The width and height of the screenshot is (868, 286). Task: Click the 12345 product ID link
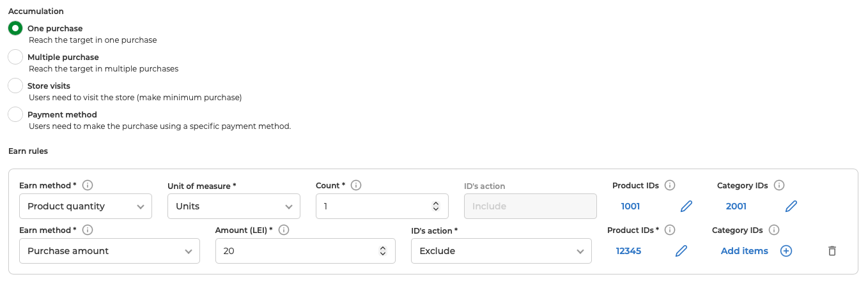(628, 251)
